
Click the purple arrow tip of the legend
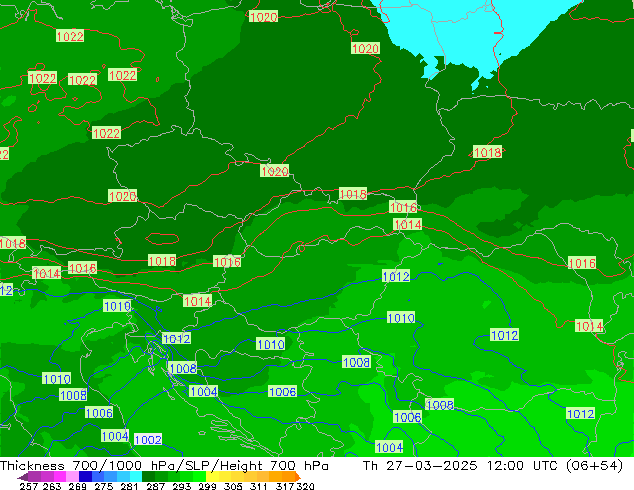[23, 477]
